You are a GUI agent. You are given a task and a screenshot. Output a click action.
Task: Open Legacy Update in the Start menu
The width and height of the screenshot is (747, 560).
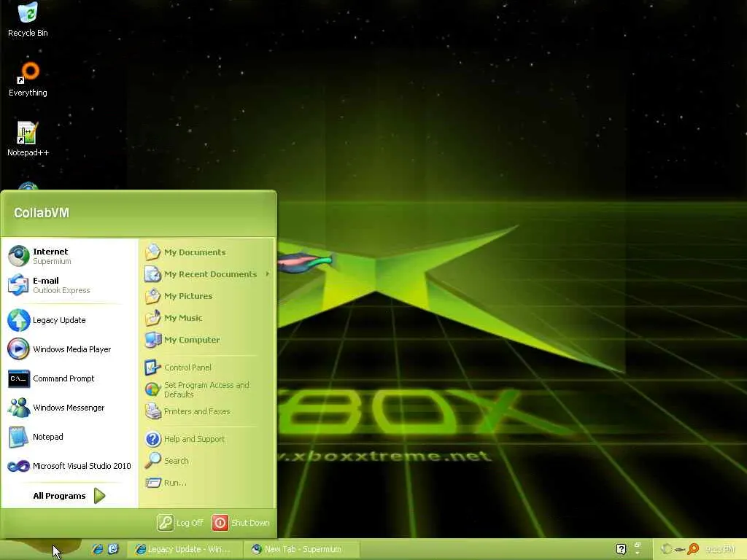coord(69,320)
